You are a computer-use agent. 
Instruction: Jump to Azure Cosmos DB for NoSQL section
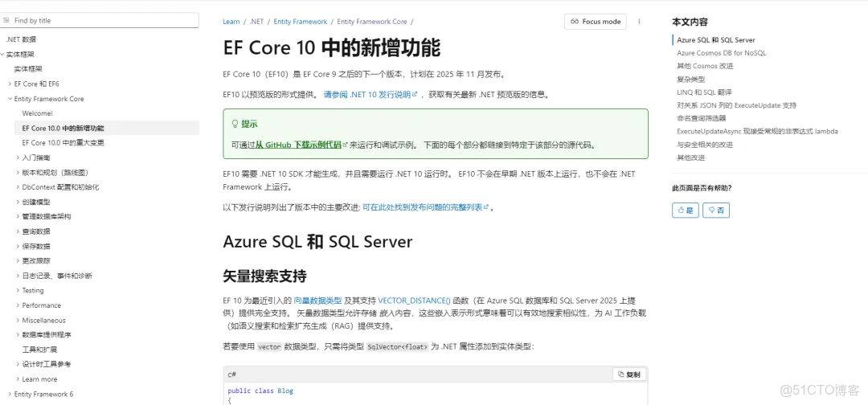pyautogui.click(x=721, y=53)
